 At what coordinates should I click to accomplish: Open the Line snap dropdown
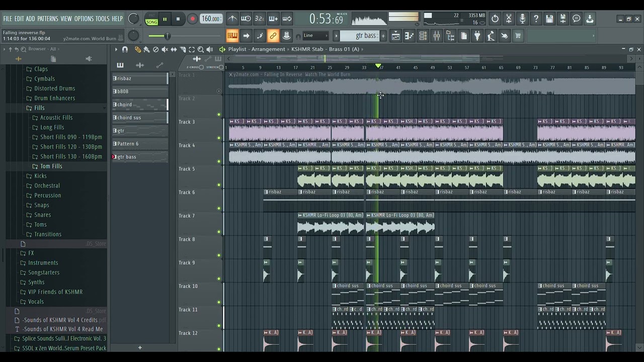(x=315, y=36)
